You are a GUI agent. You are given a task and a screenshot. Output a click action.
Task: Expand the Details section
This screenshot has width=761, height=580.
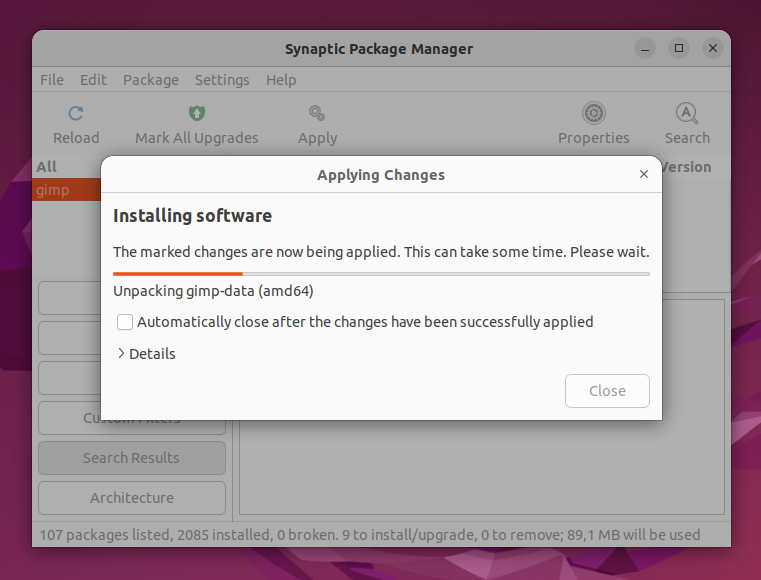(x=146, y=354)
